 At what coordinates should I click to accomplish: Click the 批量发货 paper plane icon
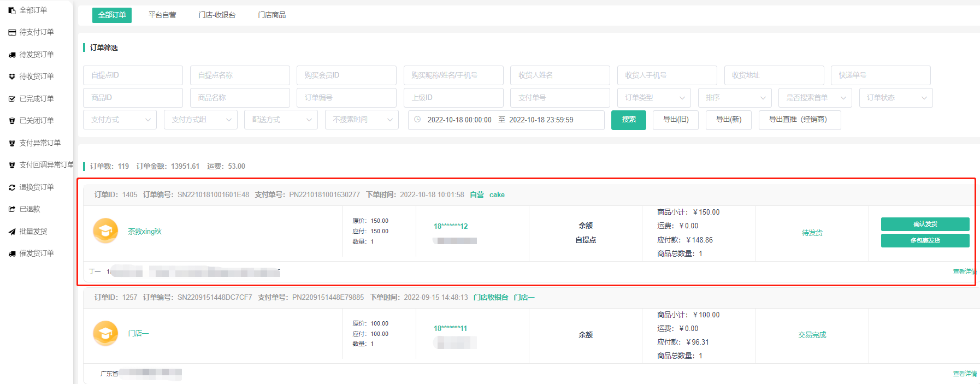pyautogui.click(x=12, y=232)
